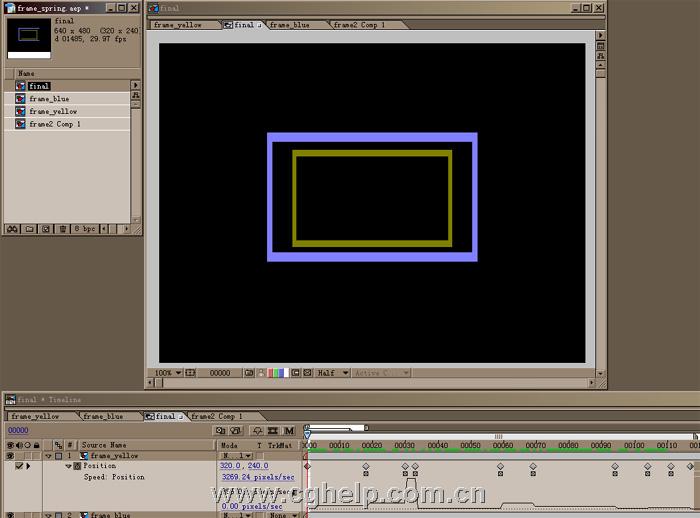Select the final composition in Project list
Viewport: 700px width, 518px height.
pyautogui.click(x=39, y=86)
